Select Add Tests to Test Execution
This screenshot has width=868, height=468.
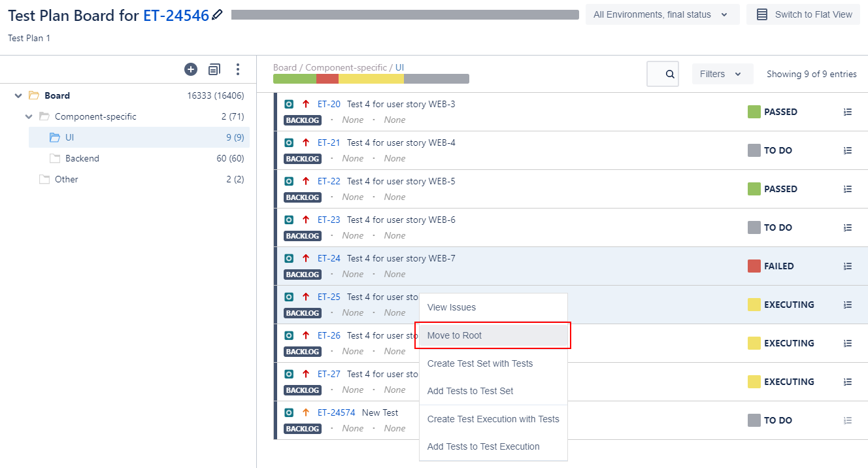(493, 446)
